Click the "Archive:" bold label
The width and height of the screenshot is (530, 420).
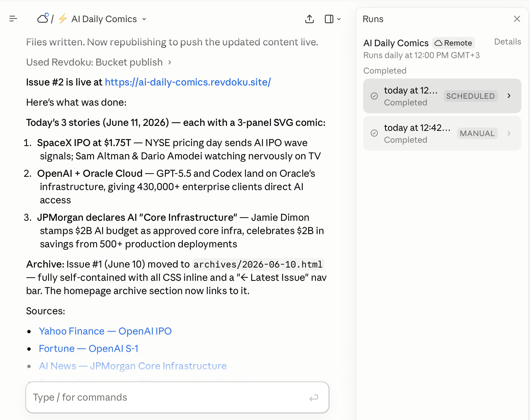[x=45, y=264]
